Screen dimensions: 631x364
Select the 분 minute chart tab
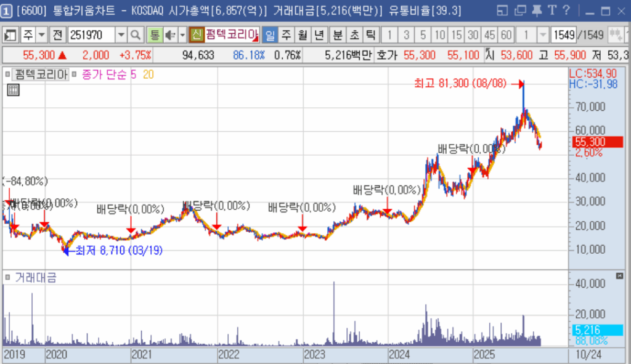coord(338,34)
